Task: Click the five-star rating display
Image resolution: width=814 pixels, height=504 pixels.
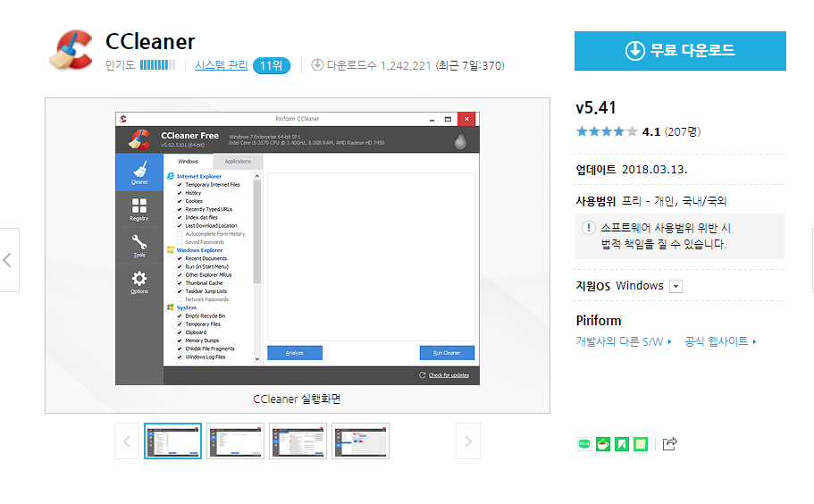Action: pos(607,132)
